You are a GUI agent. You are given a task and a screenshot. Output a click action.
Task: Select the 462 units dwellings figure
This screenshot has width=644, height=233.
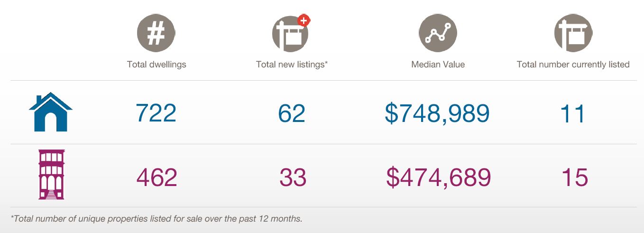point(157,177)
